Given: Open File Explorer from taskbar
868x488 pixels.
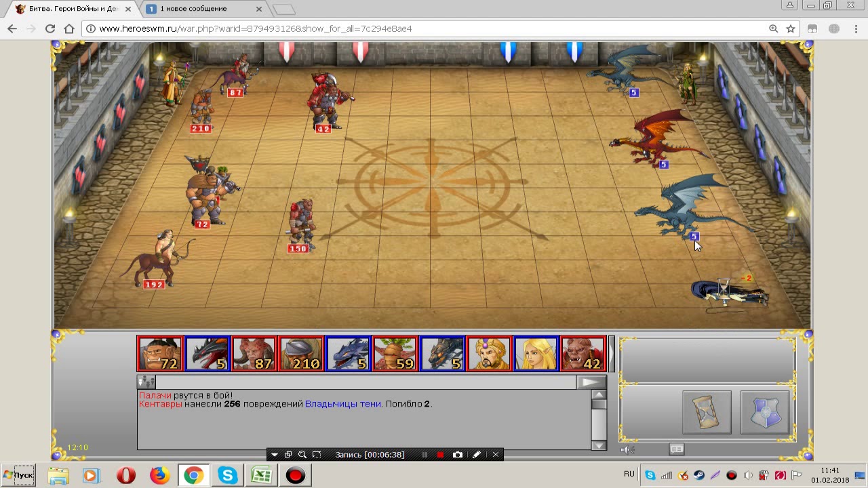Looking at the screenshot, I should 58,475.
